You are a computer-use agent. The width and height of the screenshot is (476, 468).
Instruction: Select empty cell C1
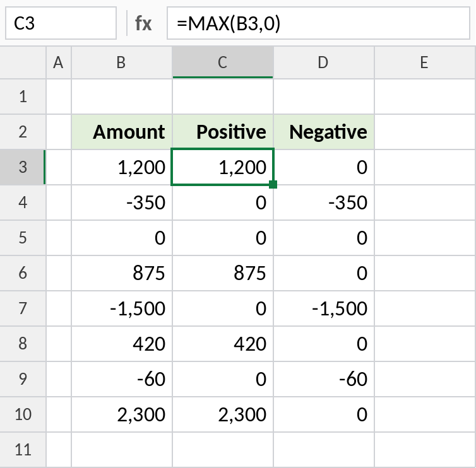click(x=222, y=97)
